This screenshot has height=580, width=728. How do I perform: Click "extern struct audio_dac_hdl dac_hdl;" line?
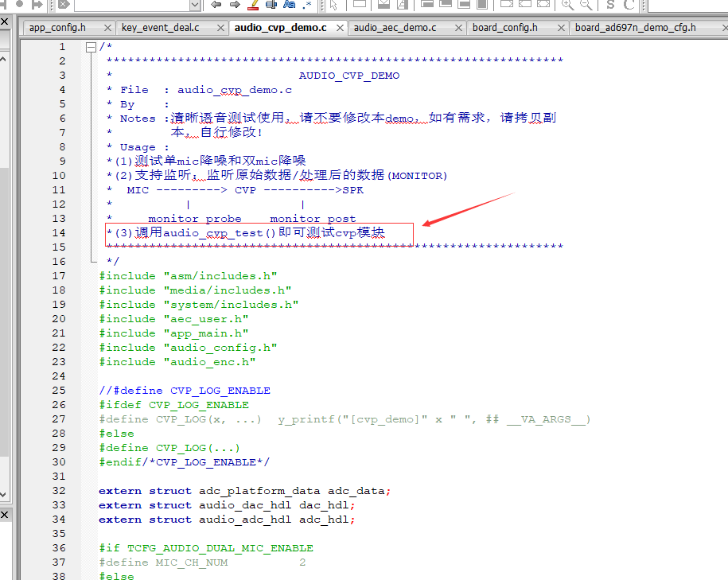pos(227,505)
